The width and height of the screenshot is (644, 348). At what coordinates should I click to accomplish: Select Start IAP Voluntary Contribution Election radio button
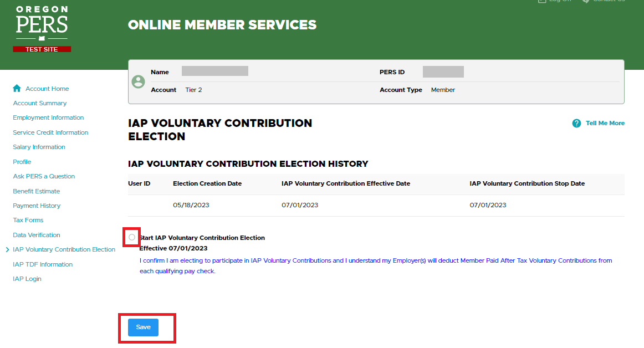point(132,238)
